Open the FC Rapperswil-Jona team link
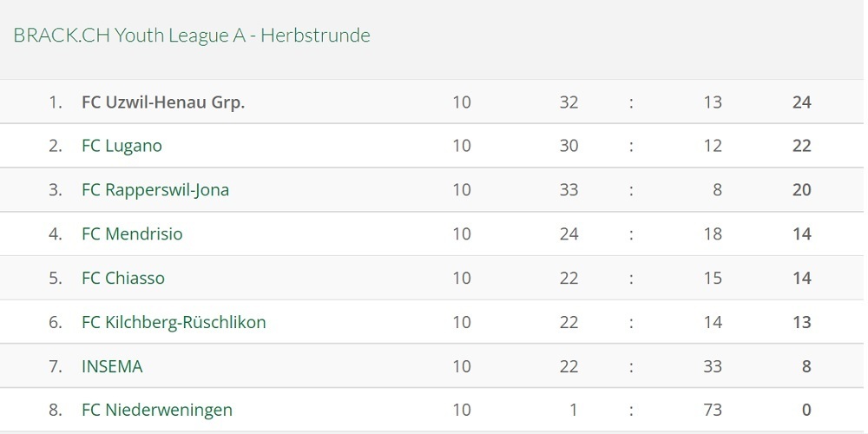868x434 pixels. [x=155, y=190]
